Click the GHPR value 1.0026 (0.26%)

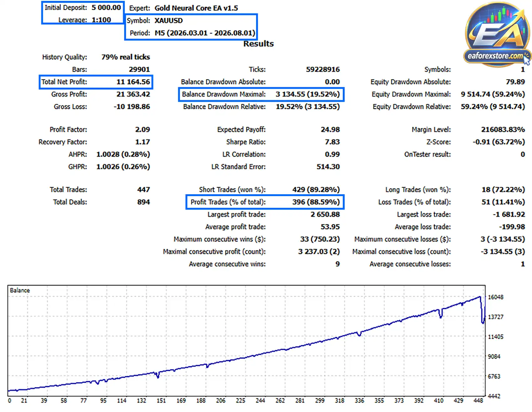[123, 167]
